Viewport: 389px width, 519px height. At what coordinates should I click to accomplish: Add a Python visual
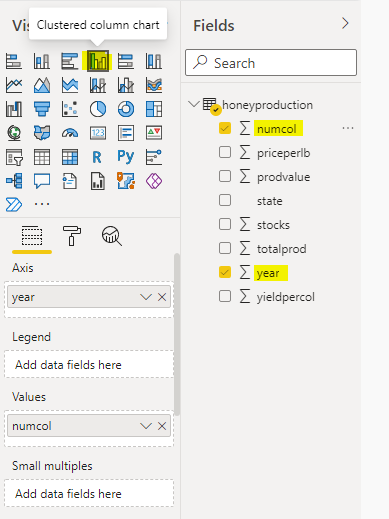tap(126, 156)
